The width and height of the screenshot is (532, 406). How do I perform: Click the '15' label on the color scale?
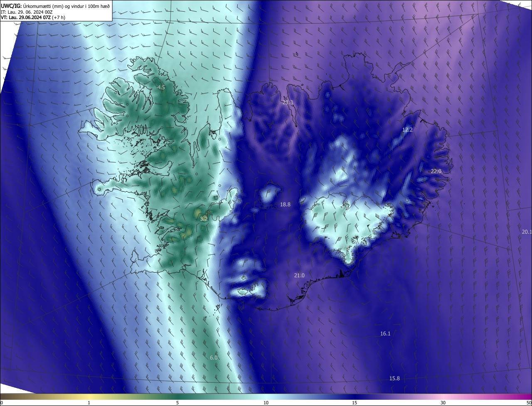(355, 403)
